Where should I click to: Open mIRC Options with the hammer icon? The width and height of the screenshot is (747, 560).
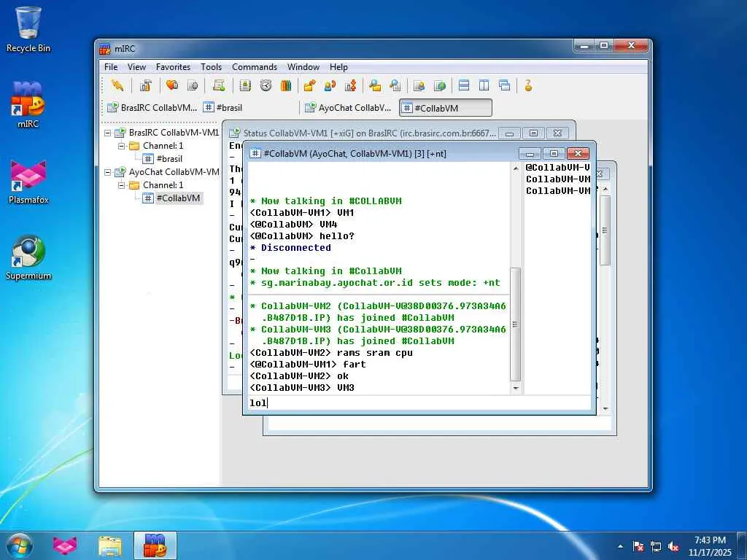pos(145,86)
